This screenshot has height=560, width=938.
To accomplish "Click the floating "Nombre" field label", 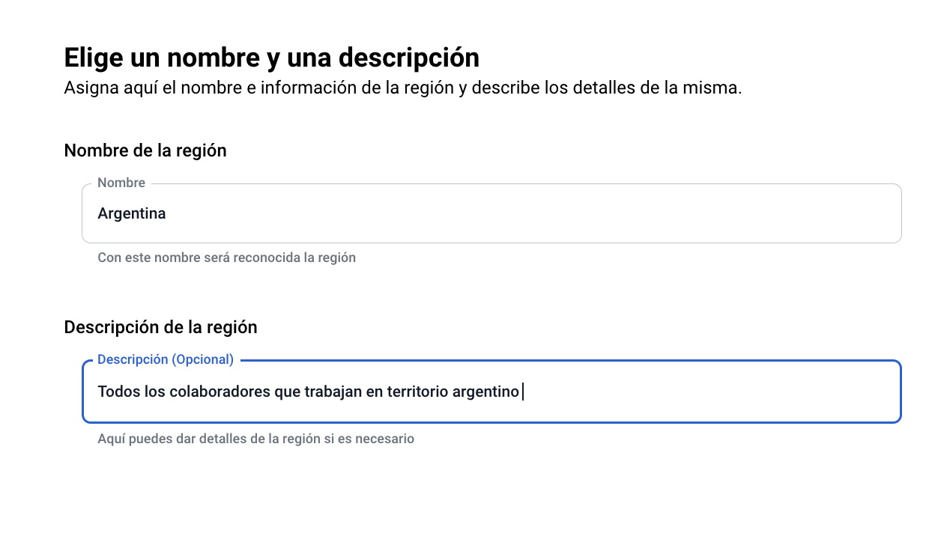I will (121, 183).
